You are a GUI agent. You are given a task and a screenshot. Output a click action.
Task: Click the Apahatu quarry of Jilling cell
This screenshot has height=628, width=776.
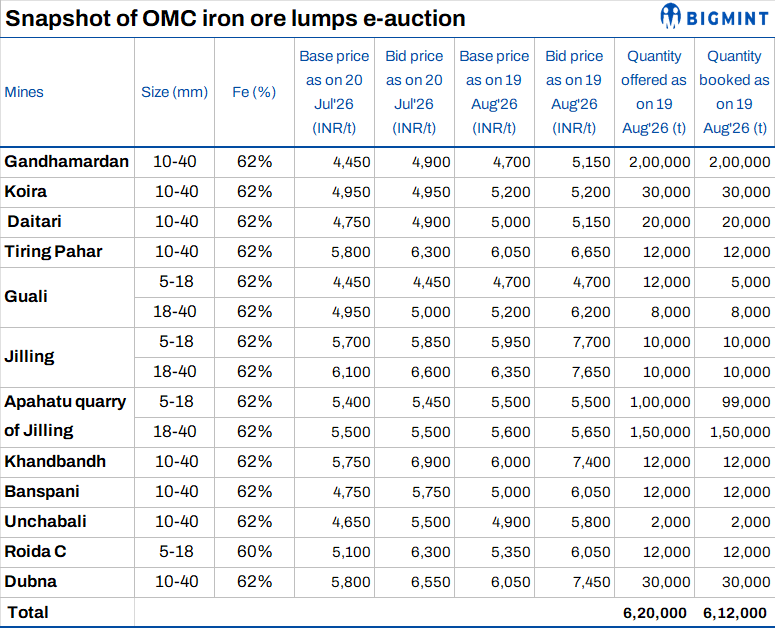(x=65, y=416)
